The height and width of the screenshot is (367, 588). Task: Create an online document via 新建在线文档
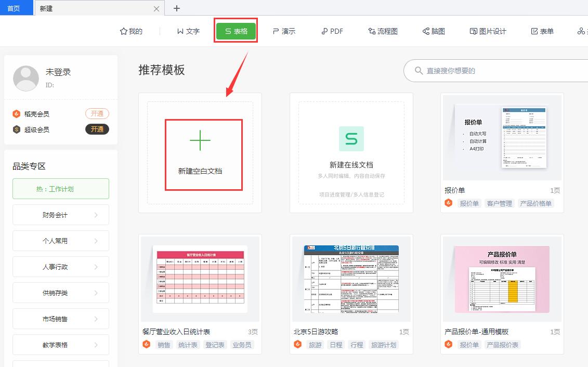(x=351, y=152)
